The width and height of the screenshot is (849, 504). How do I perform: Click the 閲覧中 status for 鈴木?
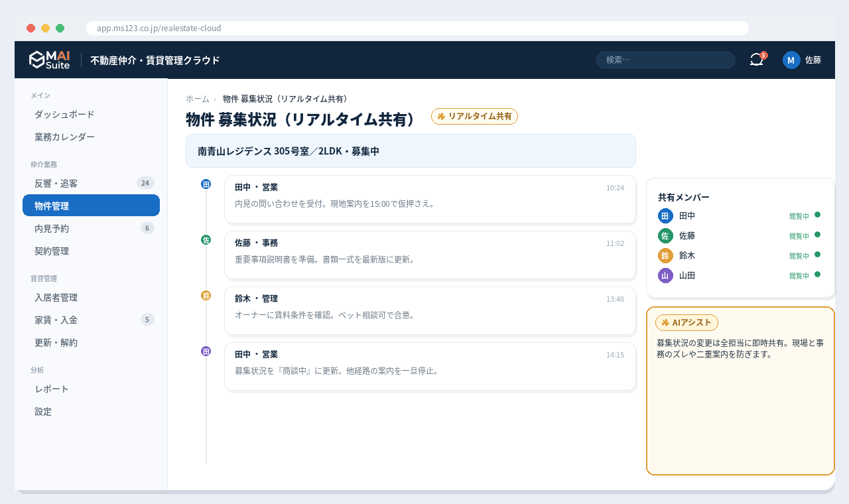point(799,256)
